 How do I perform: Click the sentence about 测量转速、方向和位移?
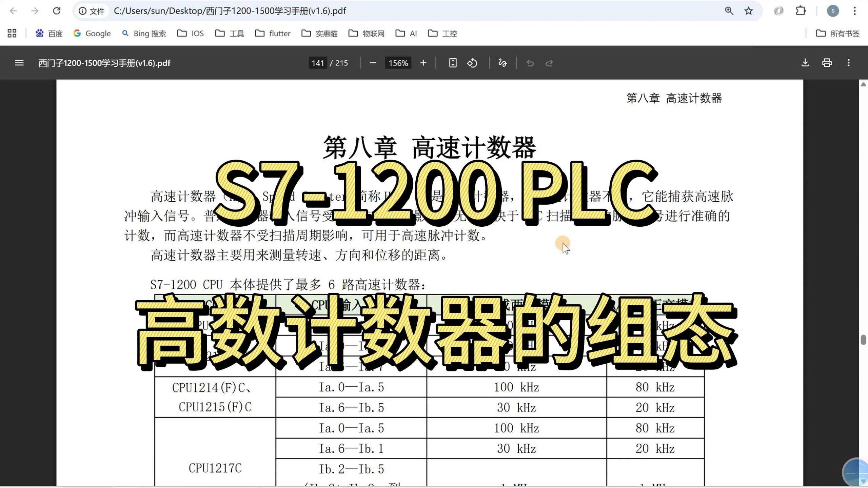299,255
